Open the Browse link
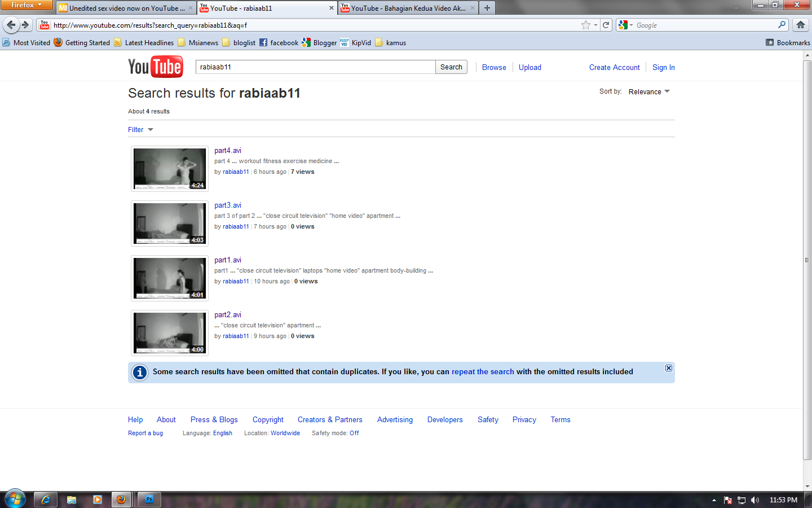 (494, 67)
